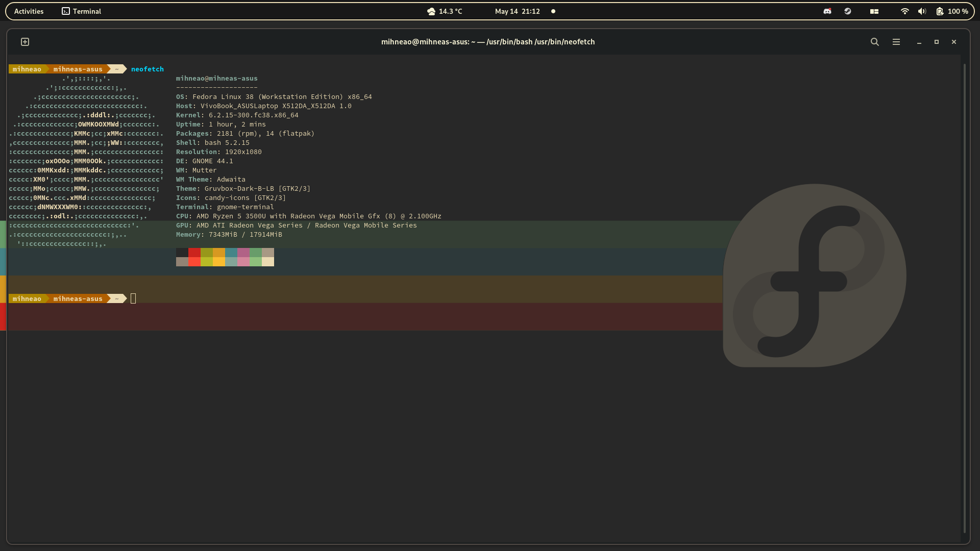Open the terminal search tool

pos(874,42)
